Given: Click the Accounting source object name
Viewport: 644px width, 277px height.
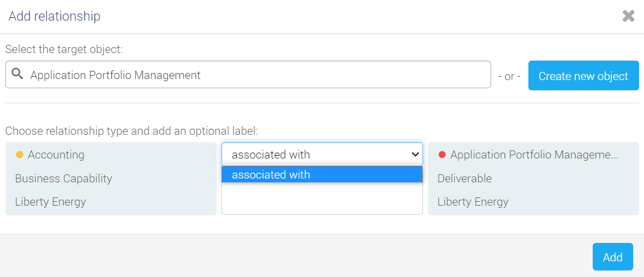Looking at the screenshot, I should click(56, 155).
